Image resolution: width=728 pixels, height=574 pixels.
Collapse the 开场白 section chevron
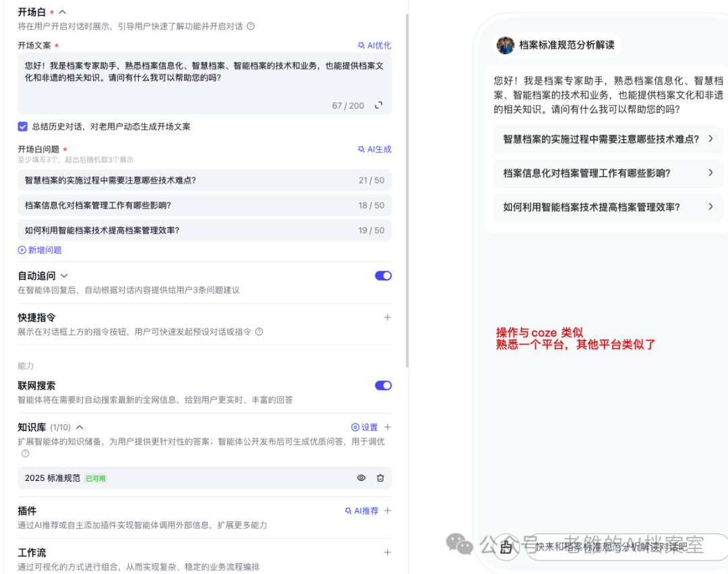63,12
